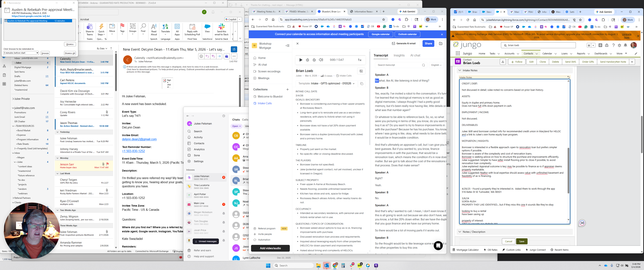Expand the Julee Private folder
The height and width of the screenshot is (270, 644).
[x=13, y=99]
